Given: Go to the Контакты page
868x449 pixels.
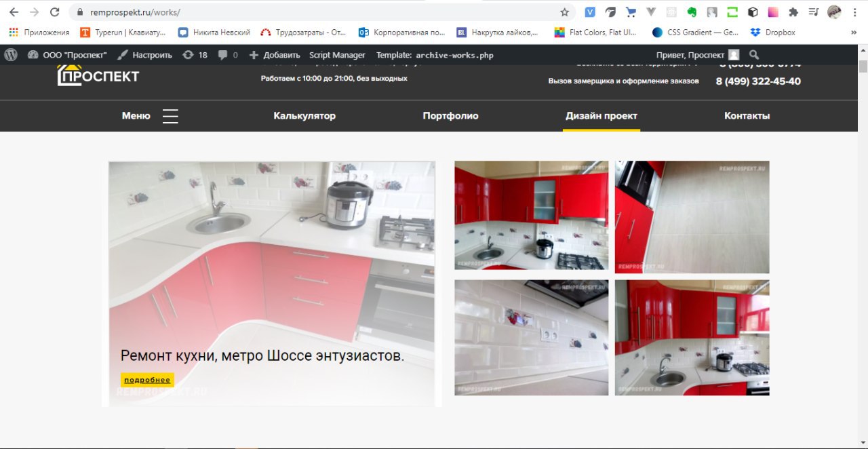Looking at the screenshot, I should coord(747,116).
